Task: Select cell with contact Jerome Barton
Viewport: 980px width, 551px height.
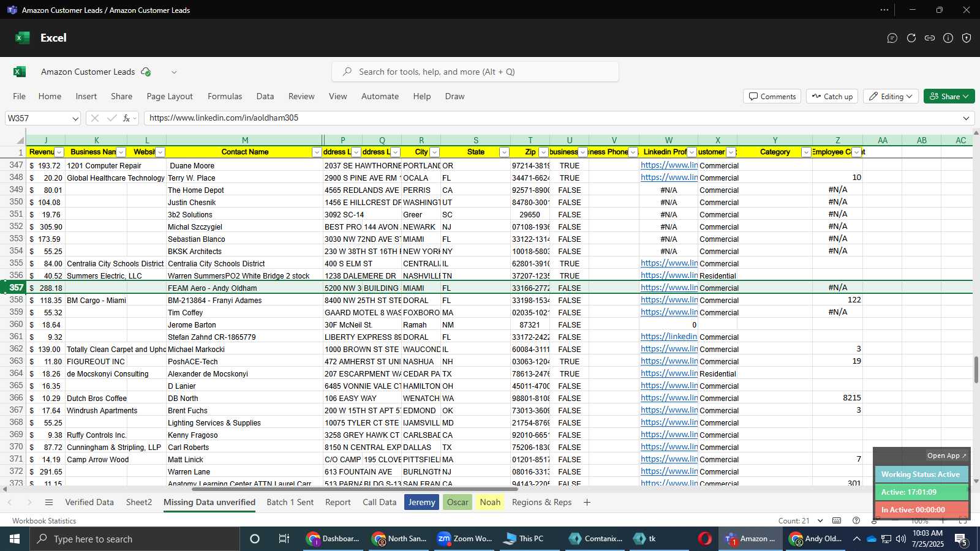Action: pos(245,325)
